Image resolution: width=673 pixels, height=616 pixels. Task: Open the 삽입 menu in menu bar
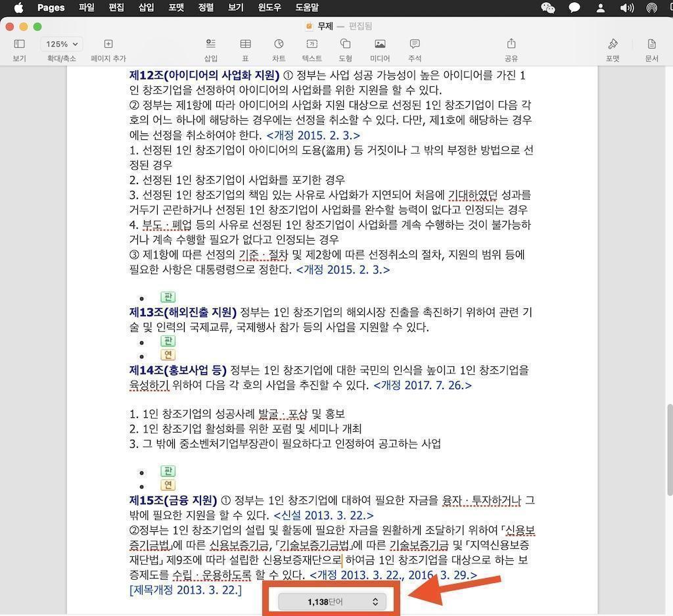[147, 7]
